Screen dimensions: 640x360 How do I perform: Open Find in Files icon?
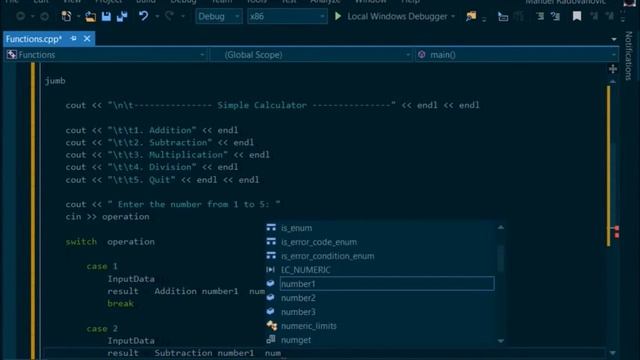(471, 16)
